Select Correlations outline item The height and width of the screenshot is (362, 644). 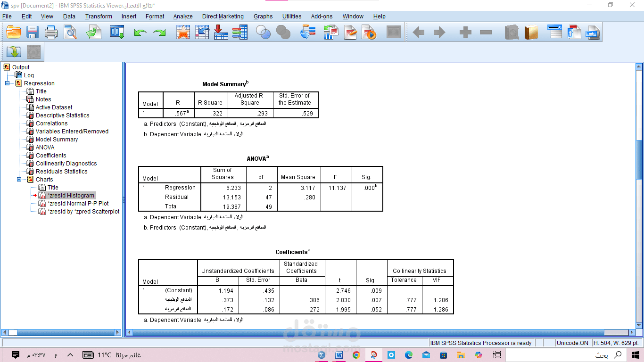(52, 123)
